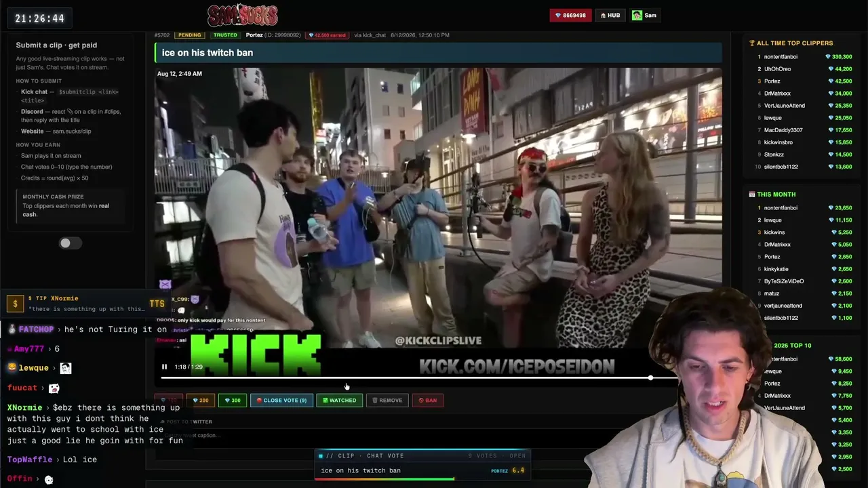The image size is (868, 488).
Task: Click the Monthly Cash Prize box
Action: tap(70, 205)
